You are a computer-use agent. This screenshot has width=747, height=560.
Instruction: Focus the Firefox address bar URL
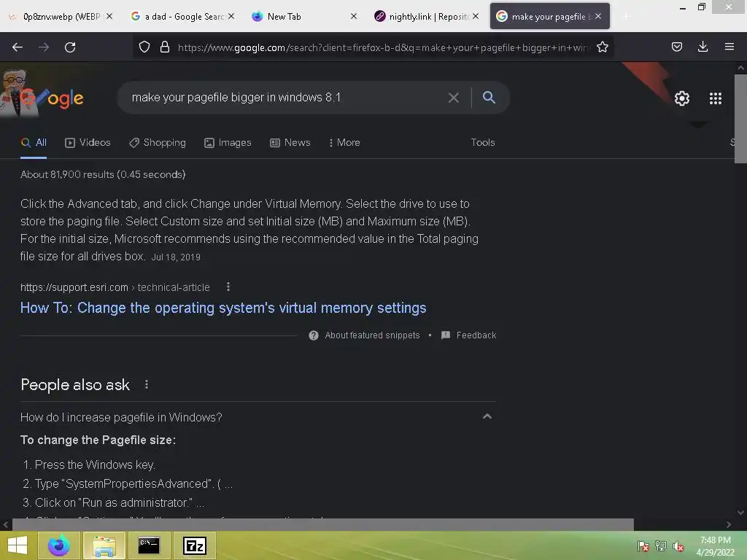382,47
